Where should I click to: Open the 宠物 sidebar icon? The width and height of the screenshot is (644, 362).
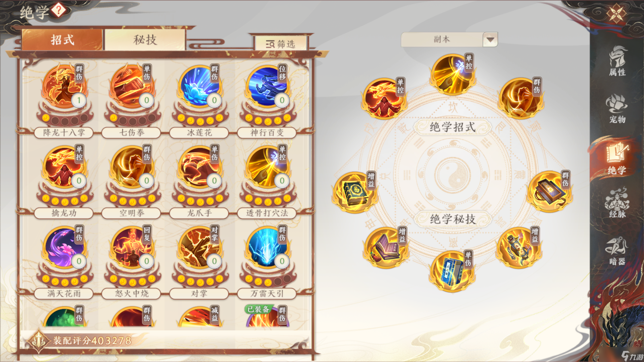point(618,108)
